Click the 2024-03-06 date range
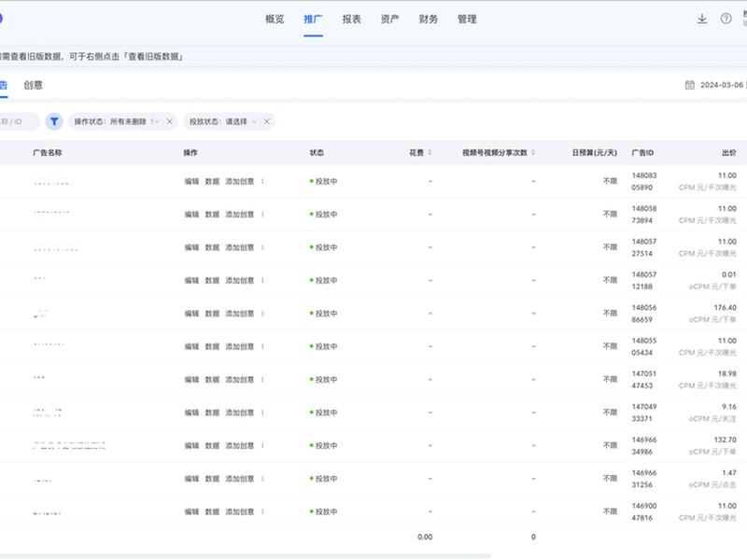Image resolution: width=747 pixels, height=560 pixels. (x=722, y=85)
